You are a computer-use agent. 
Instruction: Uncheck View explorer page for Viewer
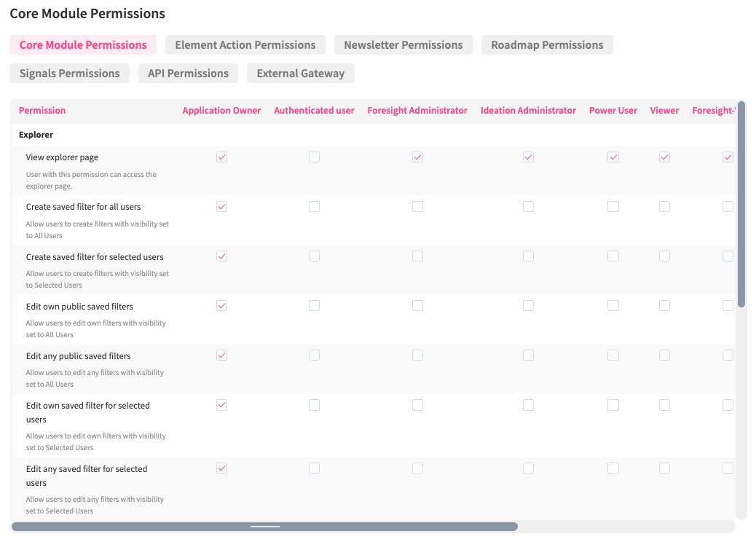pos(664,157)
